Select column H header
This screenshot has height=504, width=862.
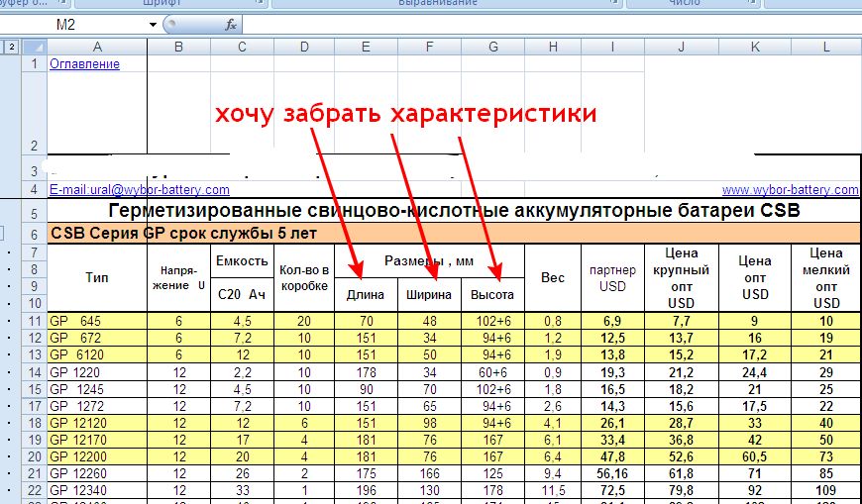pyautogui.click(x=553, y=48)
